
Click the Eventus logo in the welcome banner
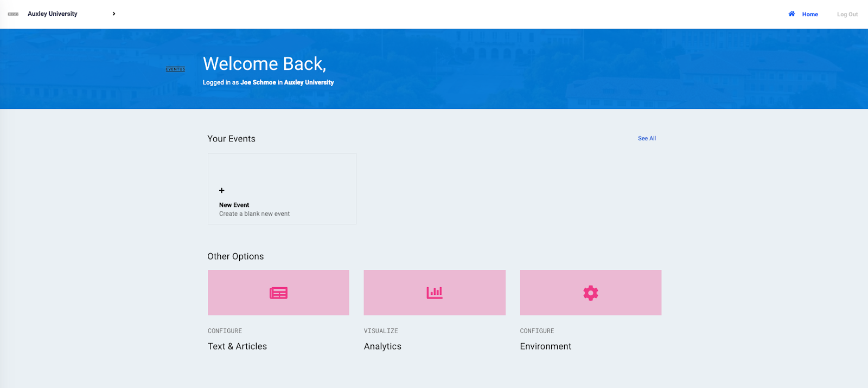coord(175,69)
